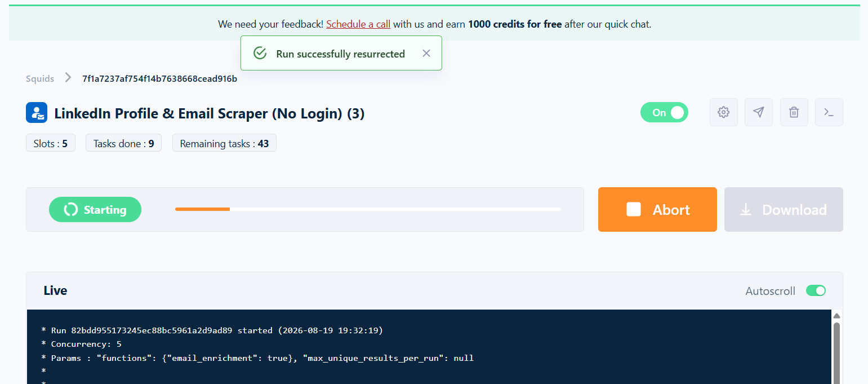Click the 'Live' panel heading
Viewport: 868px width, 384px height.
point(55,290)
